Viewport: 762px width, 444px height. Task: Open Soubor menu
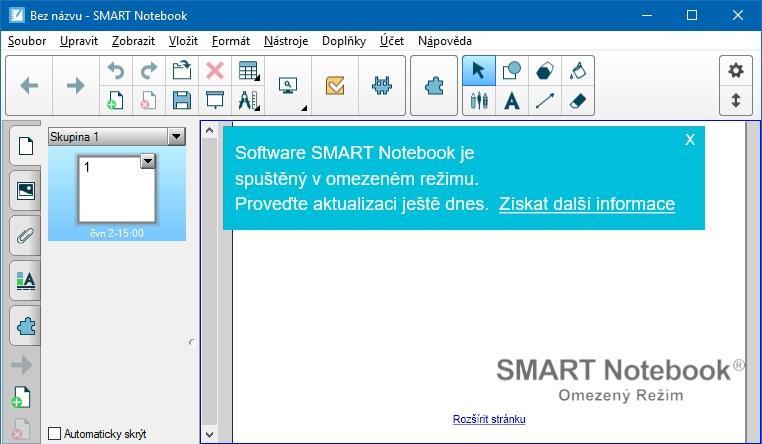27,41
